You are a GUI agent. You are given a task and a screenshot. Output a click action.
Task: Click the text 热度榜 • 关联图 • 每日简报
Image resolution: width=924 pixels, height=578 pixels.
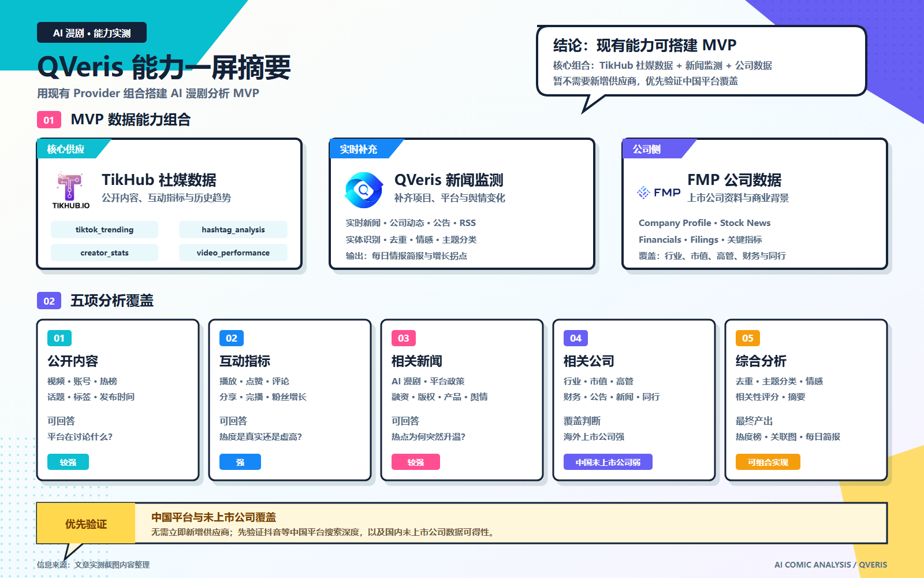click(x=788, y=436)
